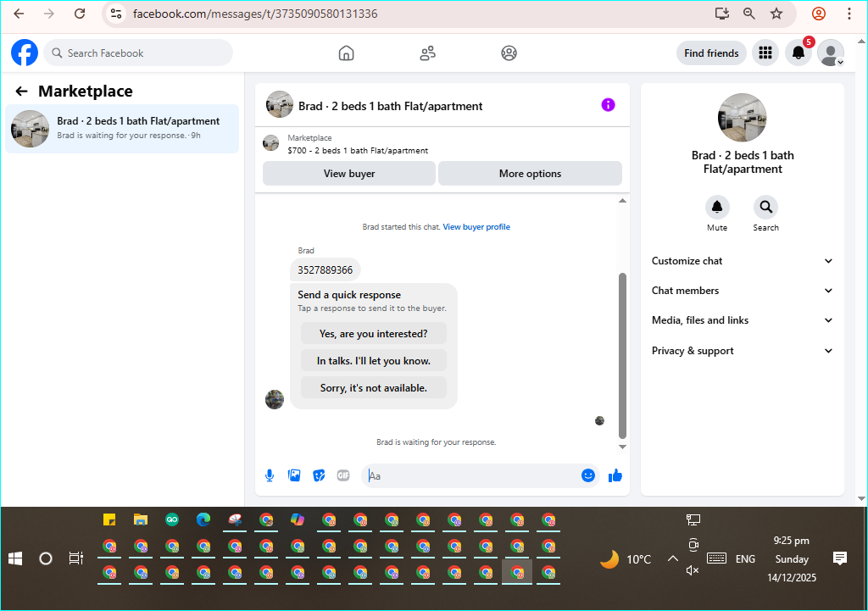Send 'Yes, are you interested?' quick response
This screenshot has height=611, width=868.
point(374,334)
